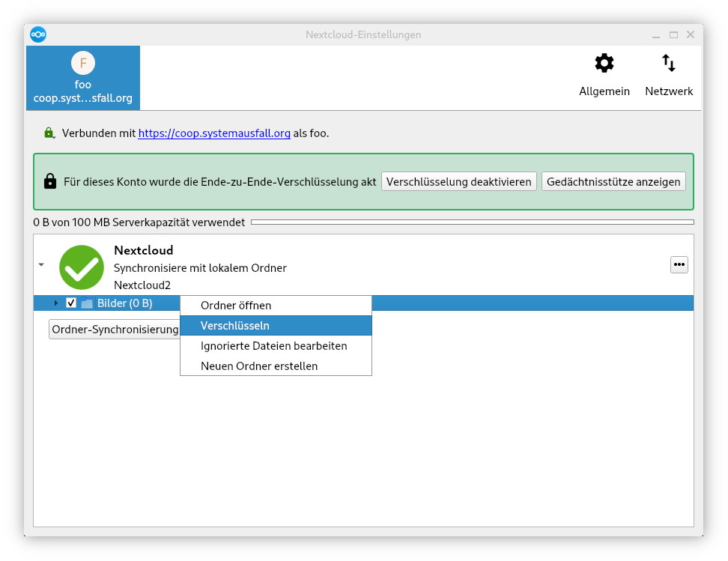Click the green sync checkmark icon
Screen dimensions: 728x561
[82, 267]
